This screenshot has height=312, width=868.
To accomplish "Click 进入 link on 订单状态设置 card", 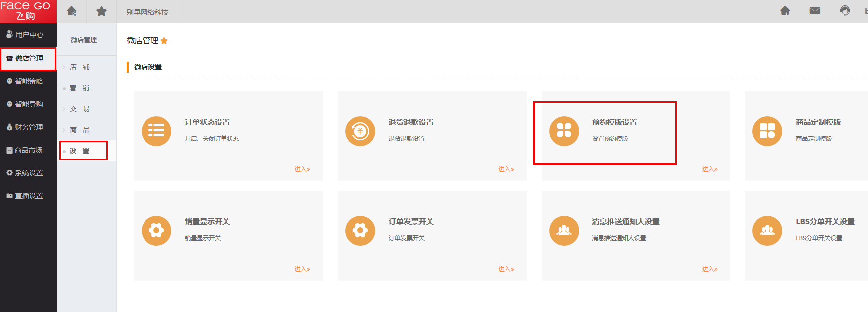I will 302,169.
